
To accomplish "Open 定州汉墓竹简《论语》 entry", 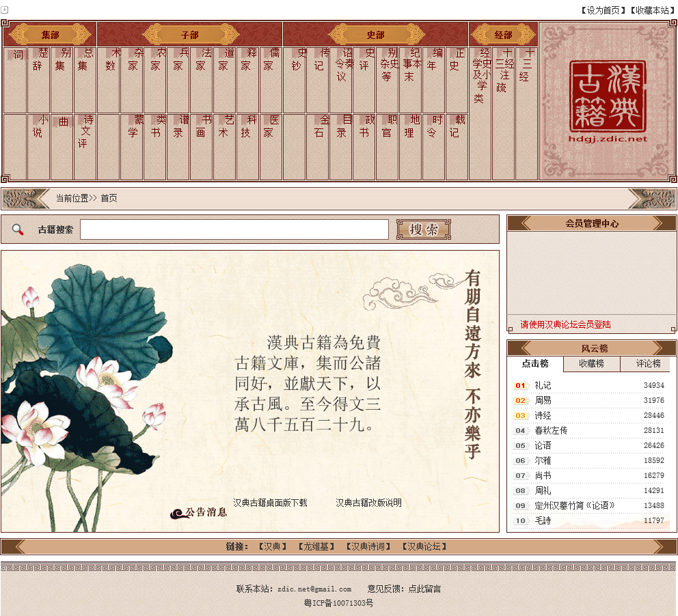I will click(x=575, y=505).
